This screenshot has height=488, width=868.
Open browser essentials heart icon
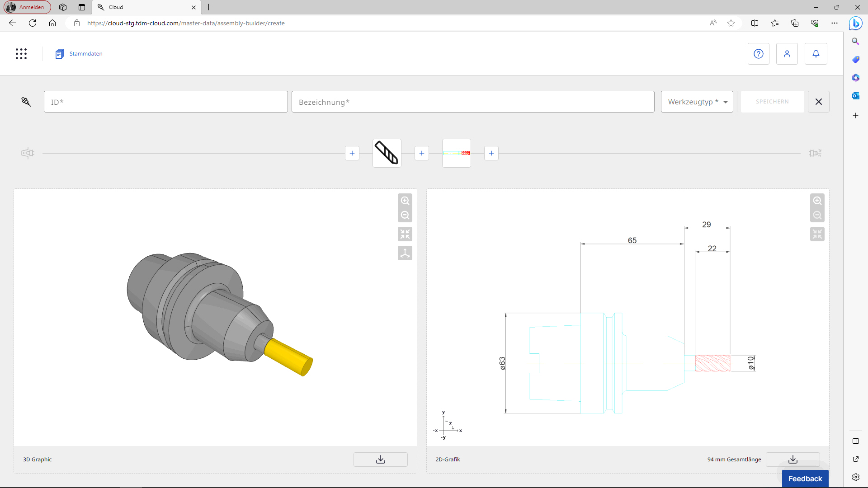point(815,23)
